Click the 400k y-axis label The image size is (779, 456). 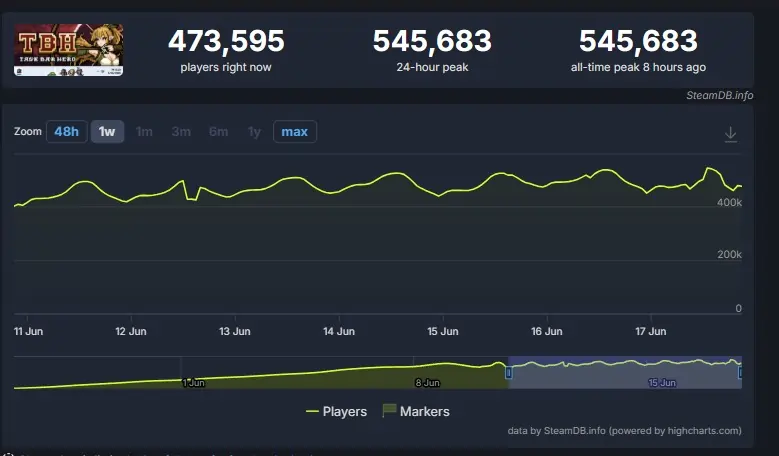coord(729,202)
